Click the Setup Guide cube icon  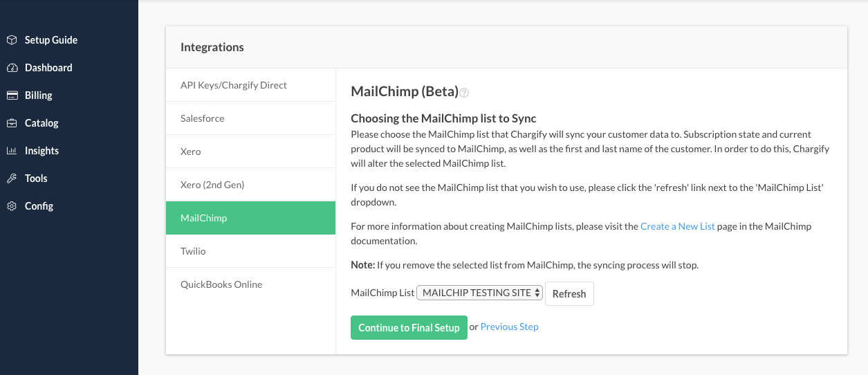point(12,40)
